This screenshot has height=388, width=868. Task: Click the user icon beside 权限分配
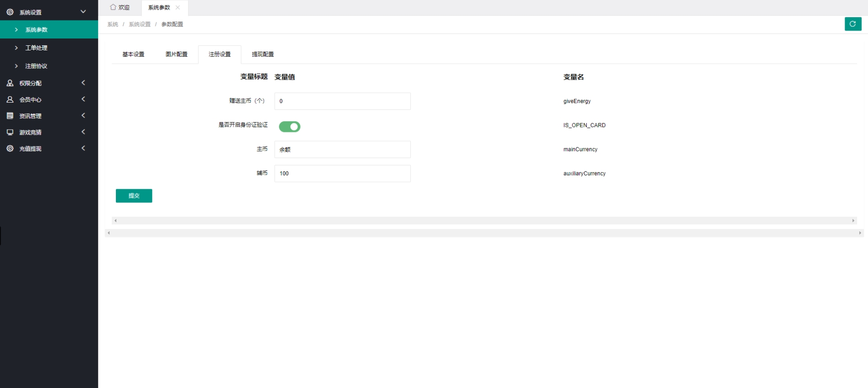tap(10, 83)
